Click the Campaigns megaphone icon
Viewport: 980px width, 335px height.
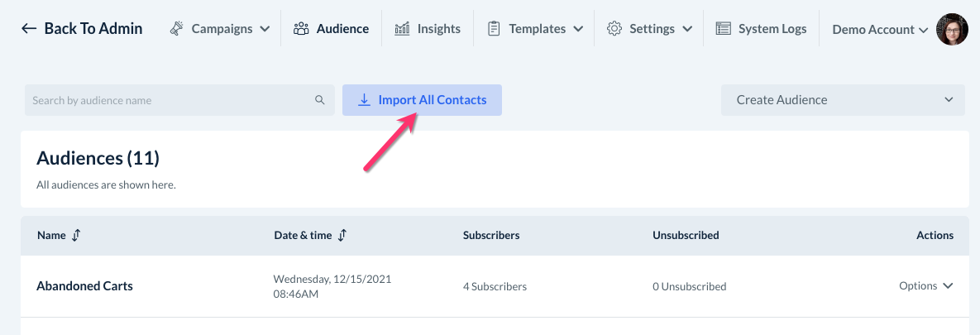pyautogui.click(x=177, y=29)
